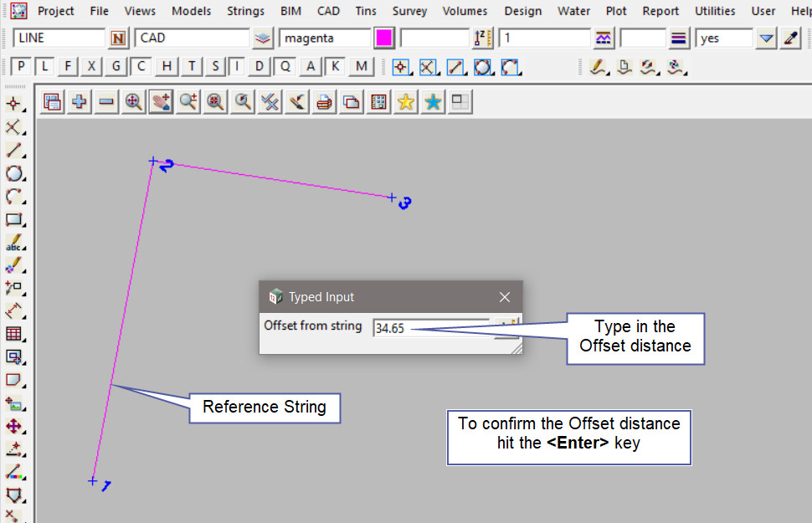Toggle the G snap button

coord(116,67)
